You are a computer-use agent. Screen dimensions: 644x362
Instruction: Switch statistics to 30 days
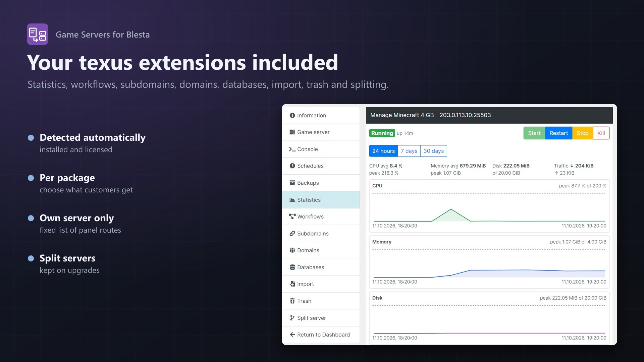[433, 151]
